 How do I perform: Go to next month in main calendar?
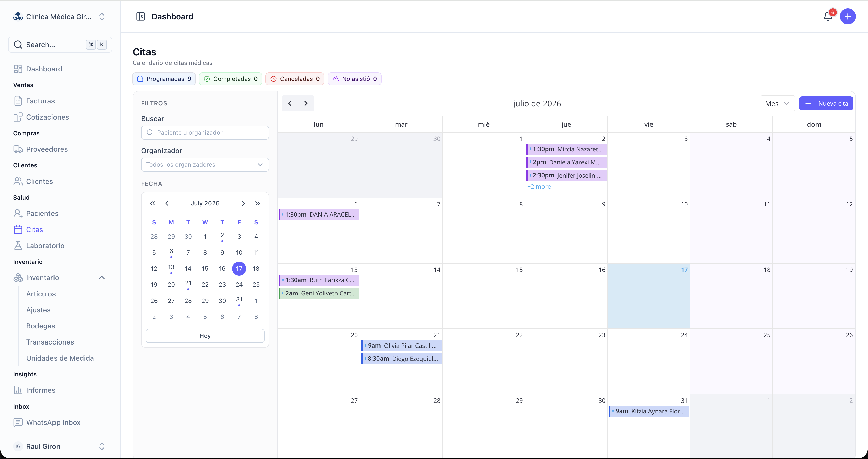coord(306,104)
